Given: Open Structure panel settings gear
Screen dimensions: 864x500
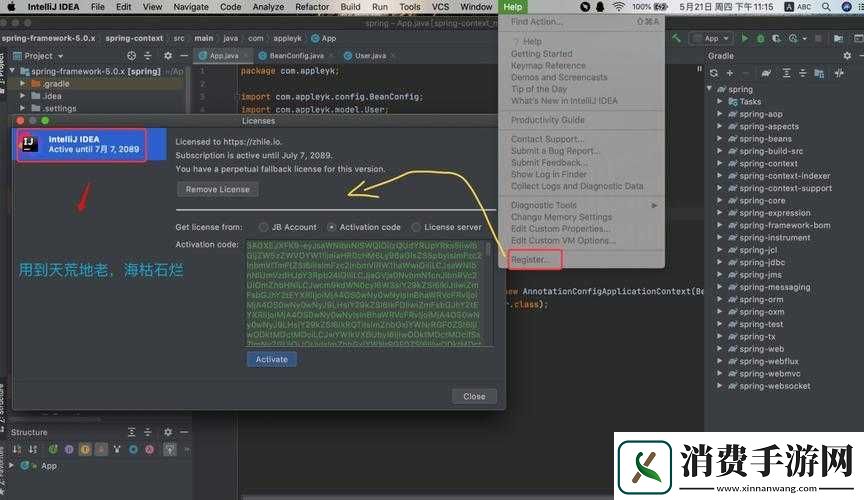Looking at the screenshot, I should 168,432.
